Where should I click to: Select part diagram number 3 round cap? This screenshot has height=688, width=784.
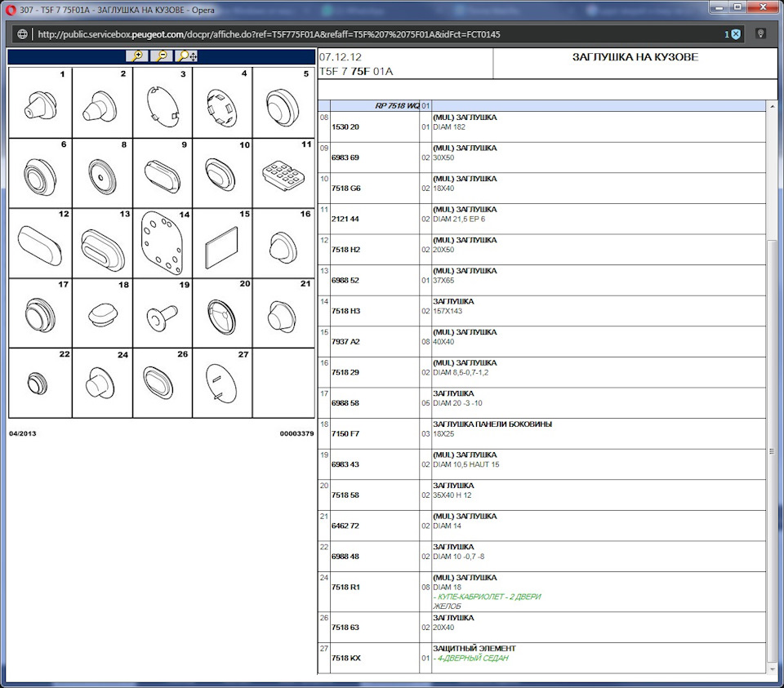pos(163,103)
